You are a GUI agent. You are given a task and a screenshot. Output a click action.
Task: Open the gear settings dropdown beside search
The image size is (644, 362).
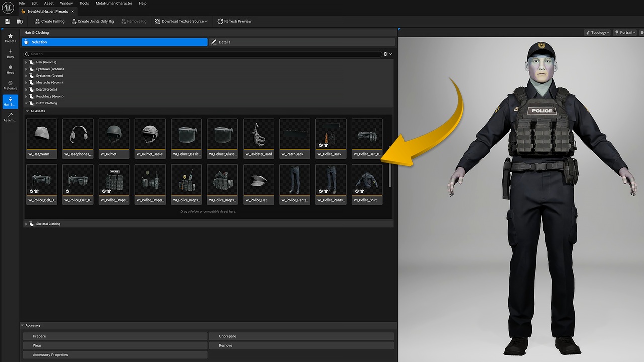click(388, 54)
